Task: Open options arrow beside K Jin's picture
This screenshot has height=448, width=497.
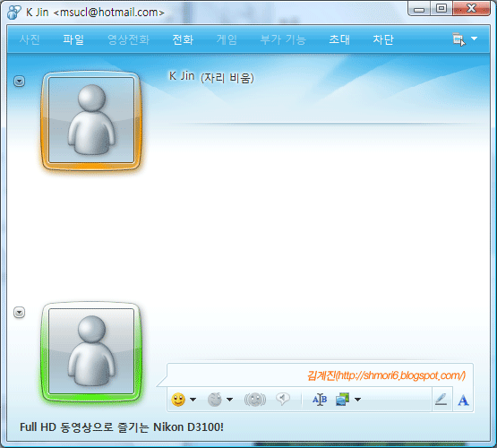Action: tap(20, 82)
